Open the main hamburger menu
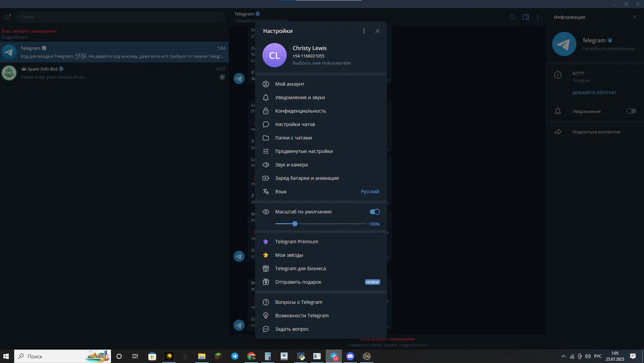 click(7, 17)
